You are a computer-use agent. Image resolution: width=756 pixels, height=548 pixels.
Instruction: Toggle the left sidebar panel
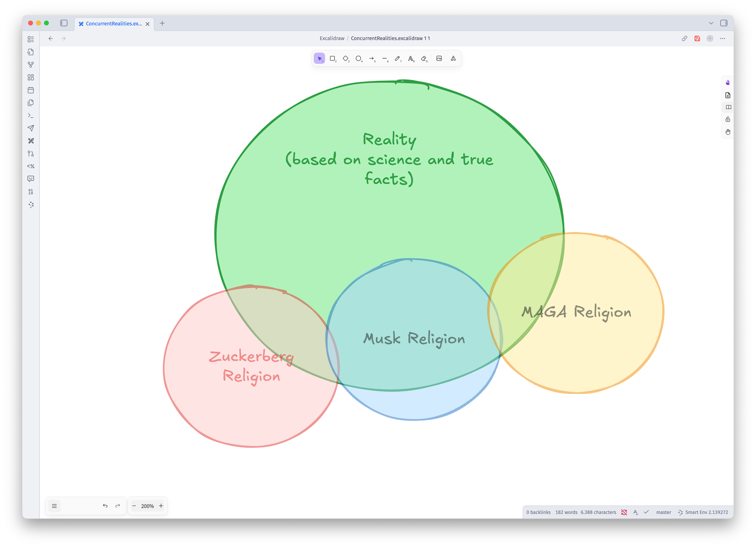[x=64, y=23]
